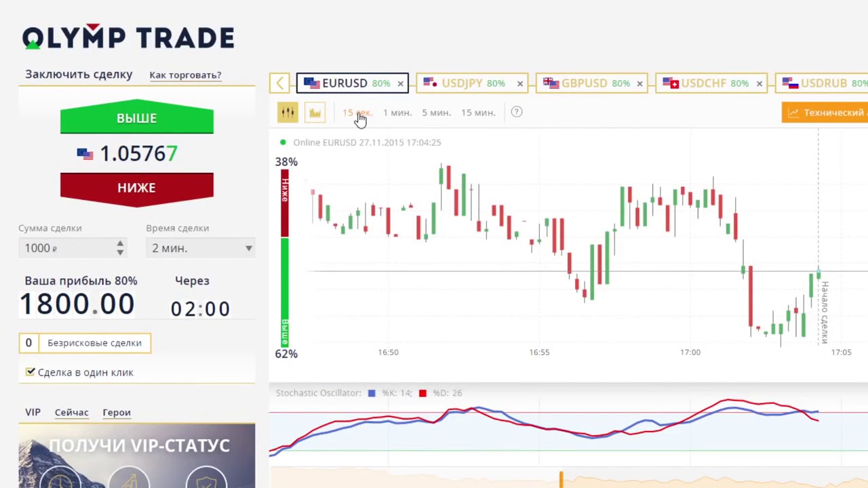The image size is (868, 488).
Task: Close the EURUSD asset tab
Action: pyautogui.click(x=400, y=83)
